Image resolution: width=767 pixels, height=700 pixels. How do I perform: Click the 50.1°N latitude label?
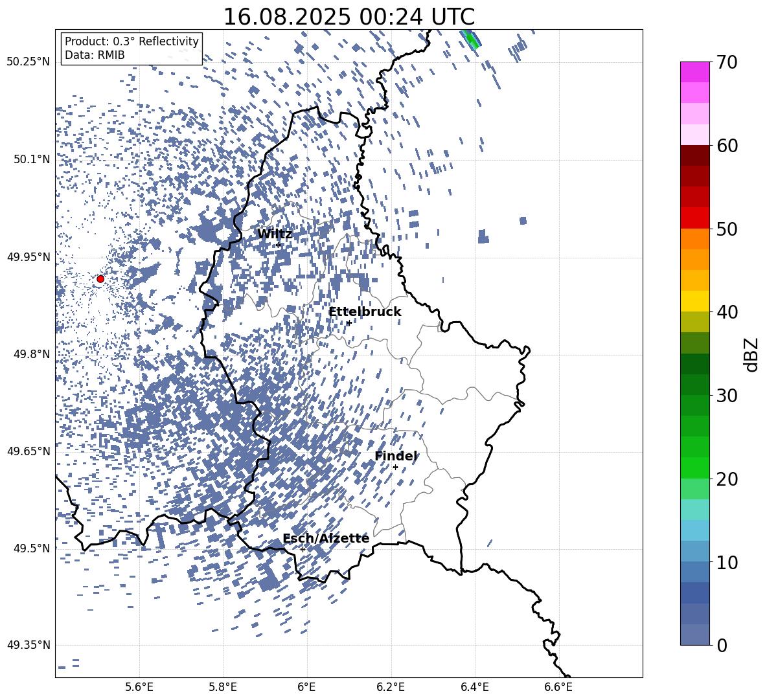pos(32,159)
